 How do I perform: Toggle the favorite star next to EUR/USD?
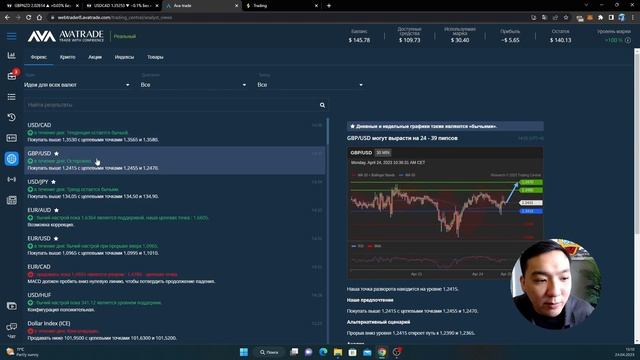56,238
